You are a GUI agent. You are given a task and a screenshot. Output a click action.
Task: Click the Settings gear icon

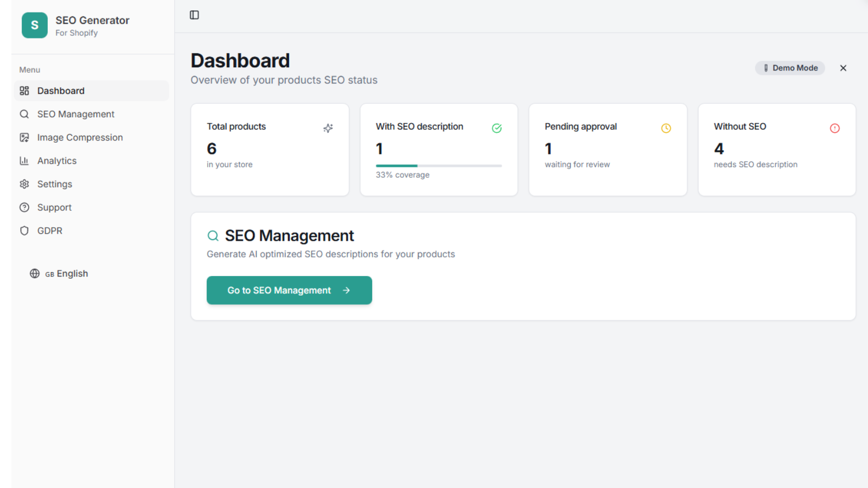pos(24,184)
